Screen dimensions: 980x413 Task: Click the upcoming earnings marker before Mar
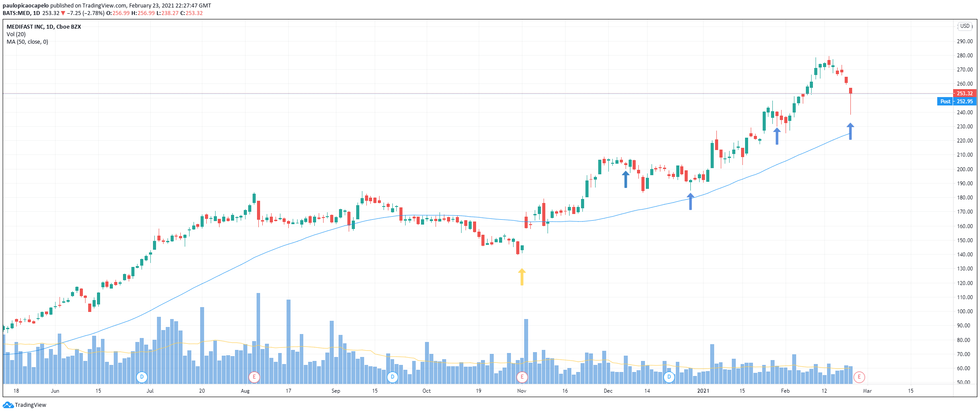[859, 377]
